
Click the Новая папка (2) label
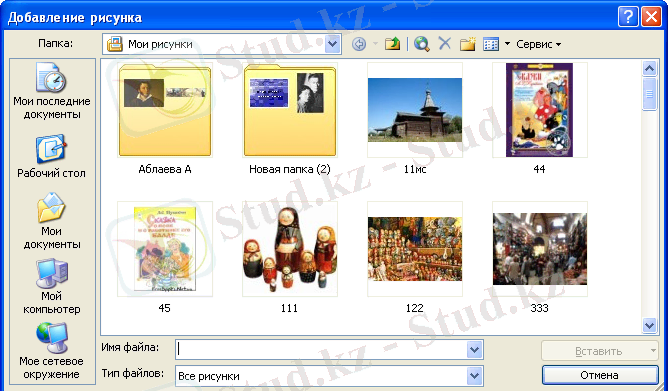tap(290, 170)
